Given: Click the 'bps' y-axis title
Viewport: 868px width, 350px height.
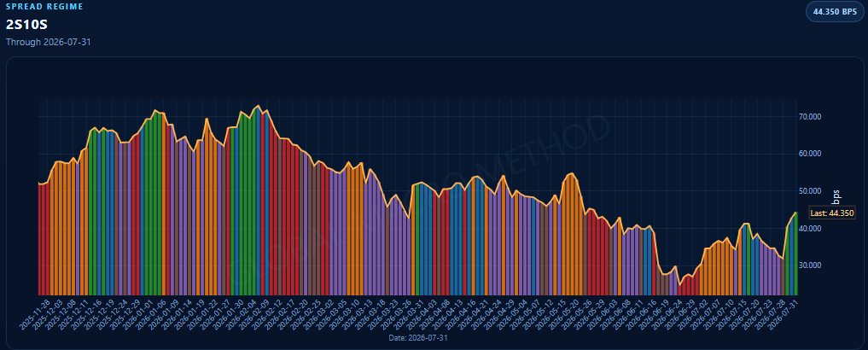Looking at the screenshot, I should [x=836, y=196].
